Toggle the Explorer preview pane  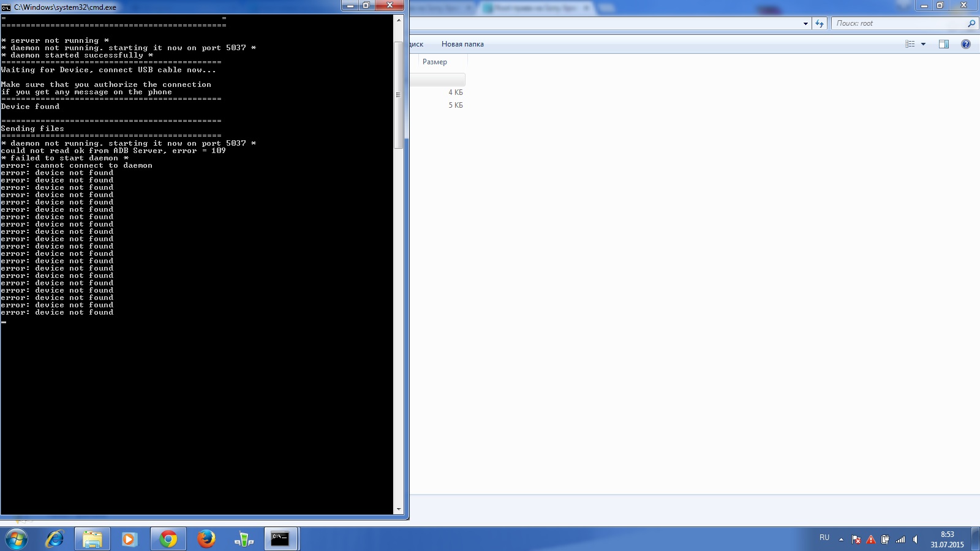pyautogui.click(x=944, y=44)
